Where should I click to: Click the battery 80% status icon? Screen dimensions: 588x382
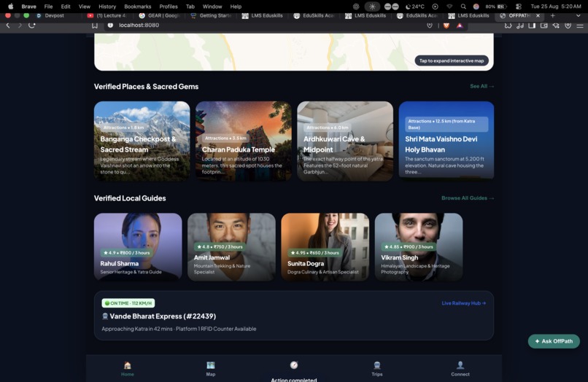pos(497,7)
